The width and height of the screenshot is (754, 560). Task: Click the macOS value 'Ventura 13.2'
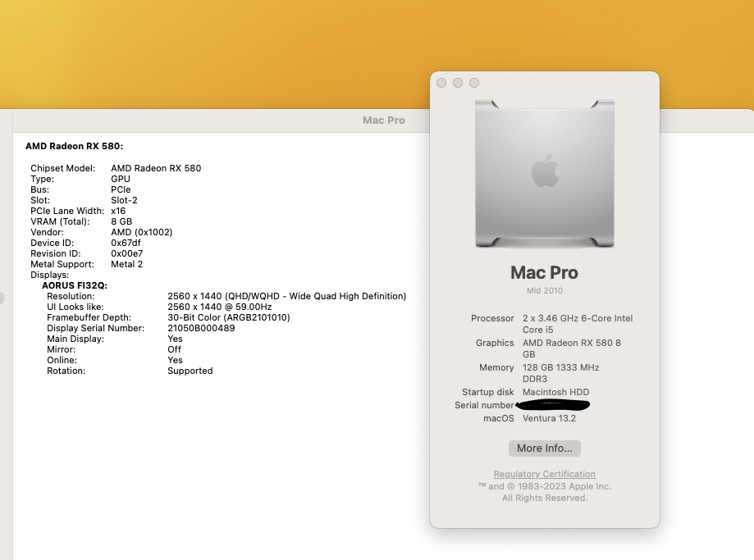(549, 418)
